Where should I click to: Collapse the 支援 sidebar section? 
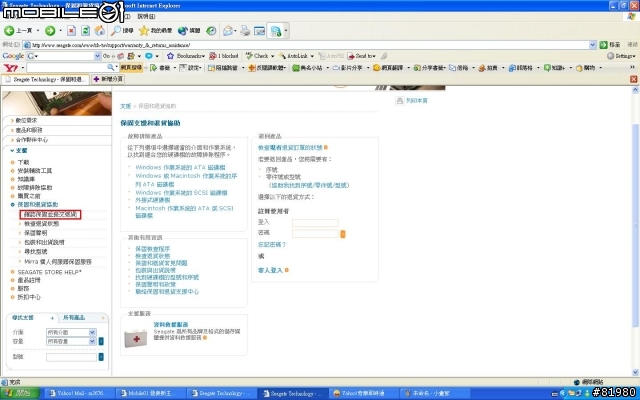19,151
